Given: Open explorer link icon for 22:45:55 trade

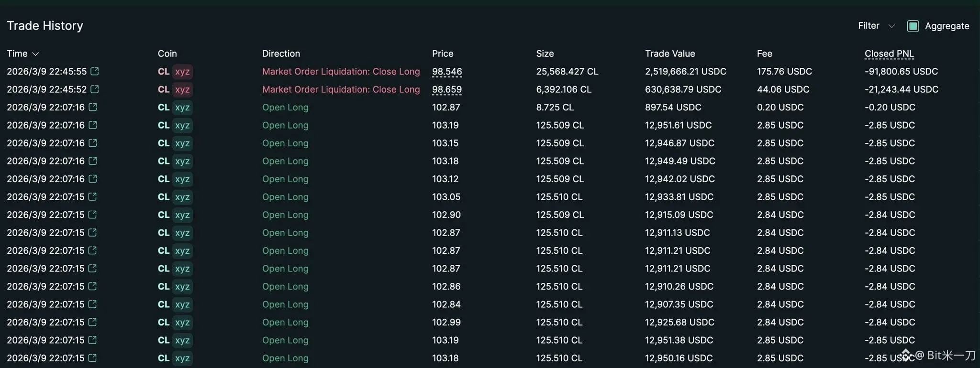Looking at the screenshot, I should coord(95,71).
